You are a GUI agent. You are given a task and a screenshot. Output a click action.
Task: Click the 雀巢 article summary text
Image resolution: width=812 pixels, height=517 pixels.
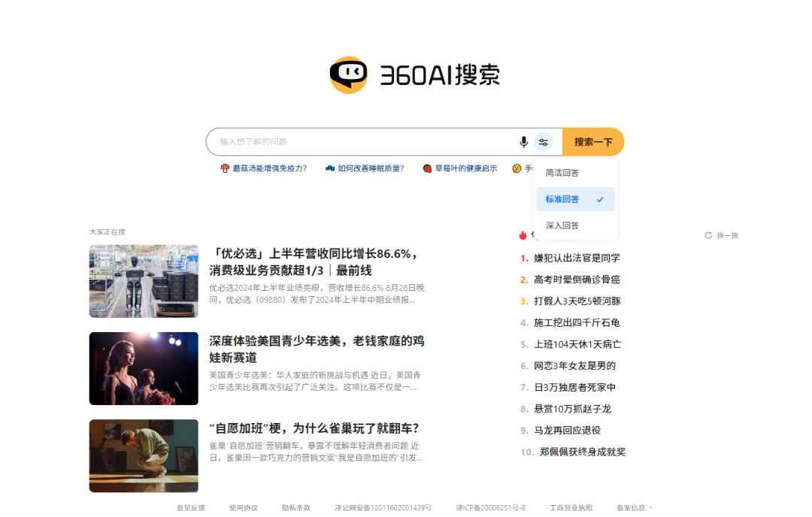pos(316,452)
